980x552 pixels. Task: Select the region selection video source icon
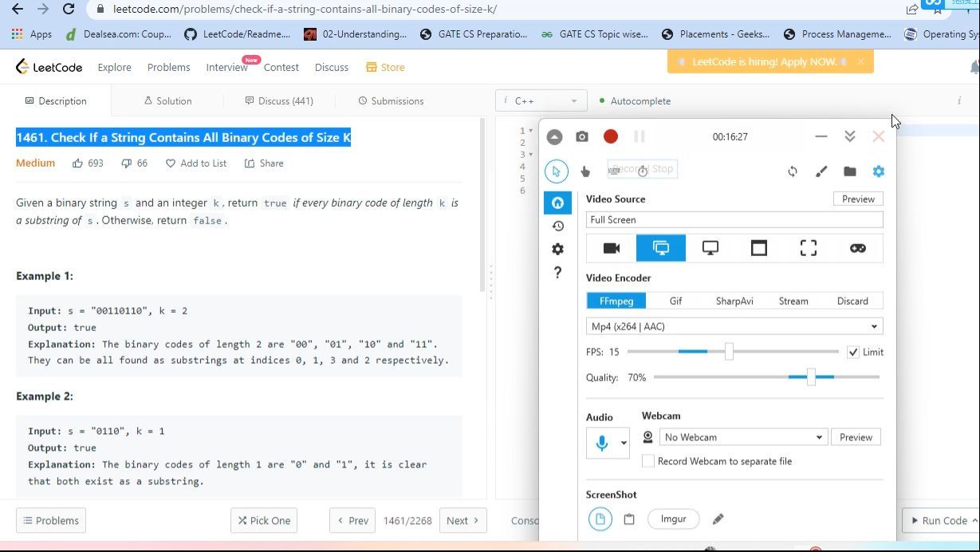tap(808, 248)
